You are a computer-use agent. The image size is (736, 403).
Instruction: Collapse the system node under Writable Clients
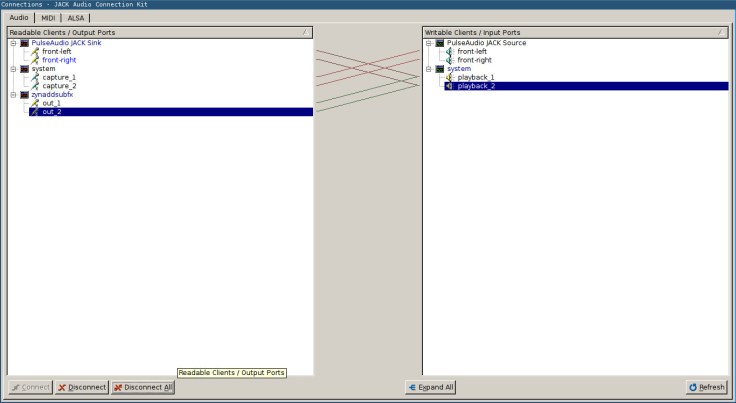click(428, 69)
